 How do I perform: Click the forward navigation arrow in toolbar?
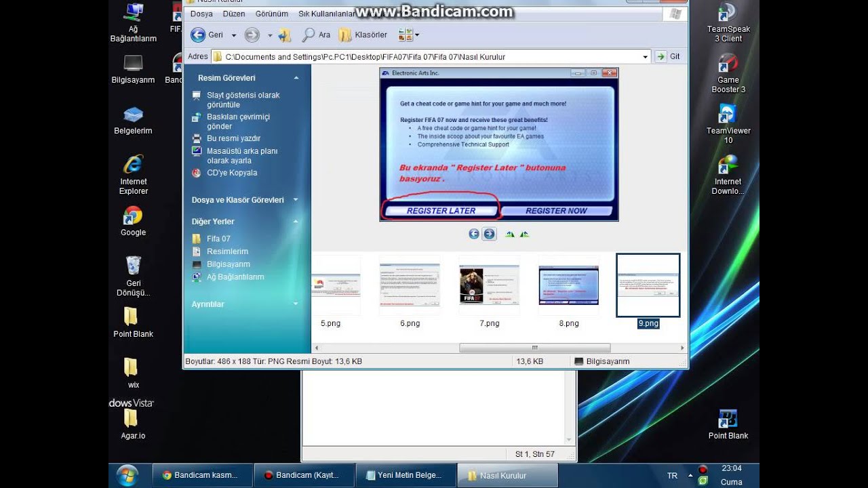252,35
